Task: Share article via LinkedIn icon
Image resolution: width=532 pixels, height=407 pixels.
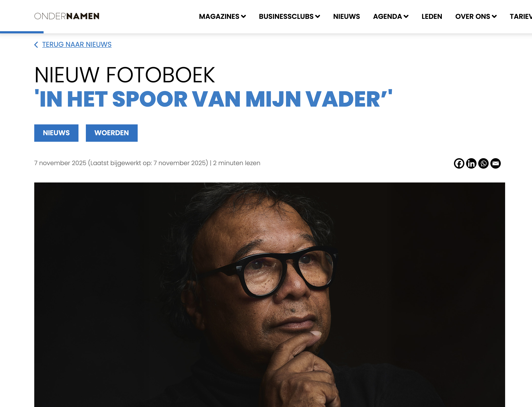Action: (471, 163)
